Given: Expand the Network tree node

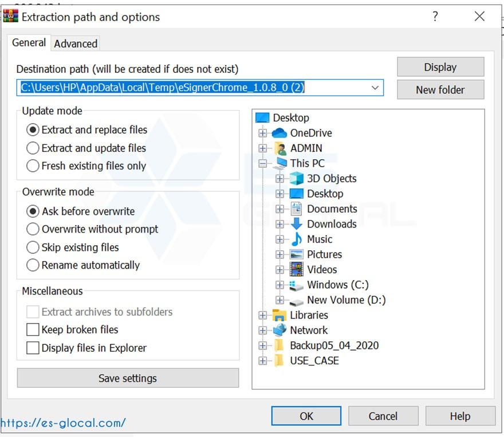Looking at the screenshot, I should (263, 330).
